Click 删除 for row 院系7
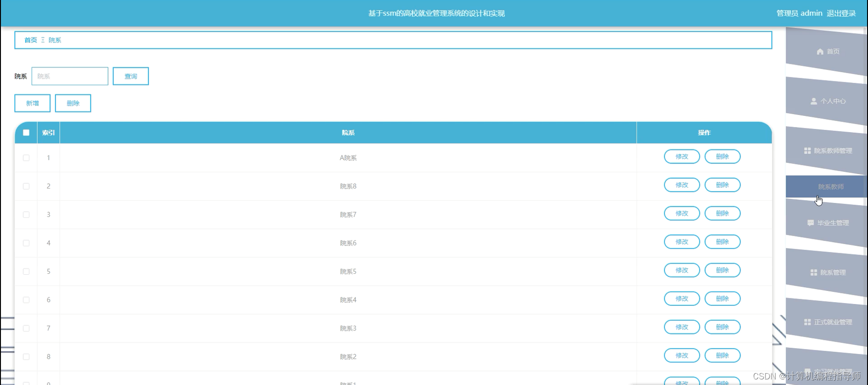This screenshot has height=385, width=868. (x=722, y=213)
